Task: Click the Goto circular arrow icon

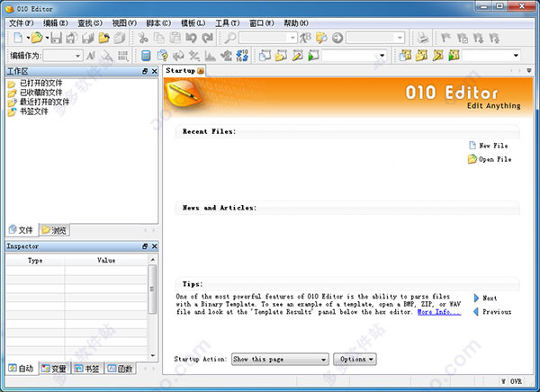Action: [337, 38]
